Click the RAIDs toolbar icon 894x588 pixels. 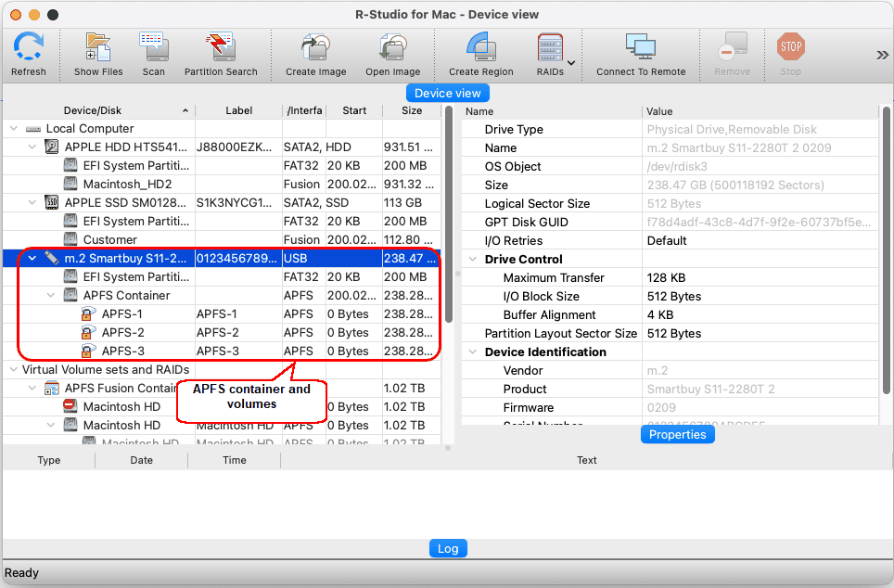[550, 46]
